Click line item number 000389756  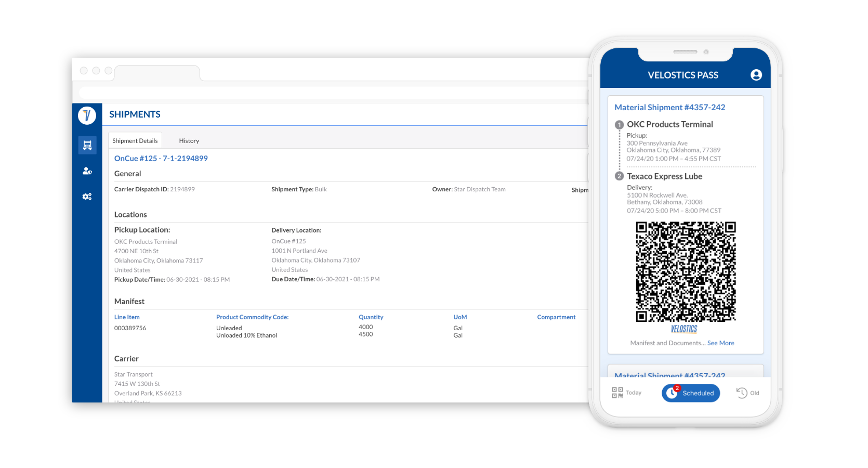click(x=130, y=328)
